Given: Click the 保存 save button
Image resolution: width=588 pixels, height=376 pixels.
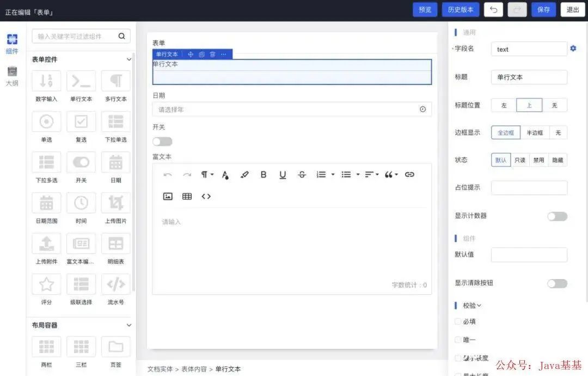Looking at the screenshot, I should point(543,10).
